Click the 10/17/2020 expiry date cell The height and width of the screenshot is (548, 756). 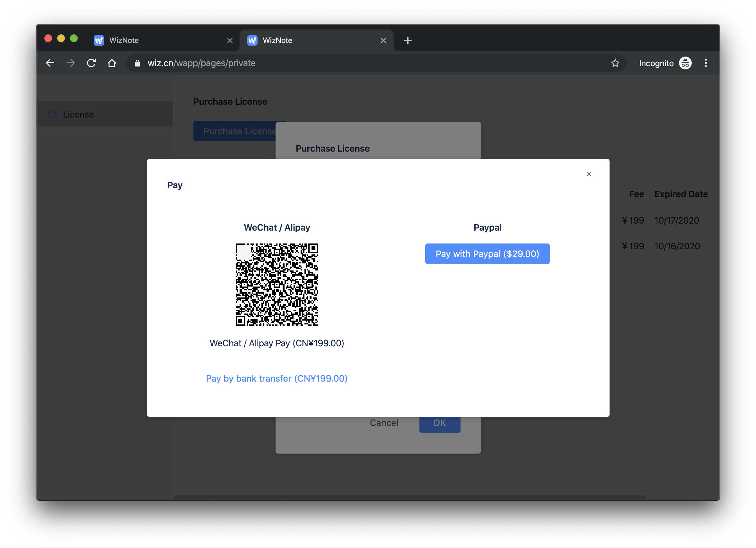[x=676, y=220]
